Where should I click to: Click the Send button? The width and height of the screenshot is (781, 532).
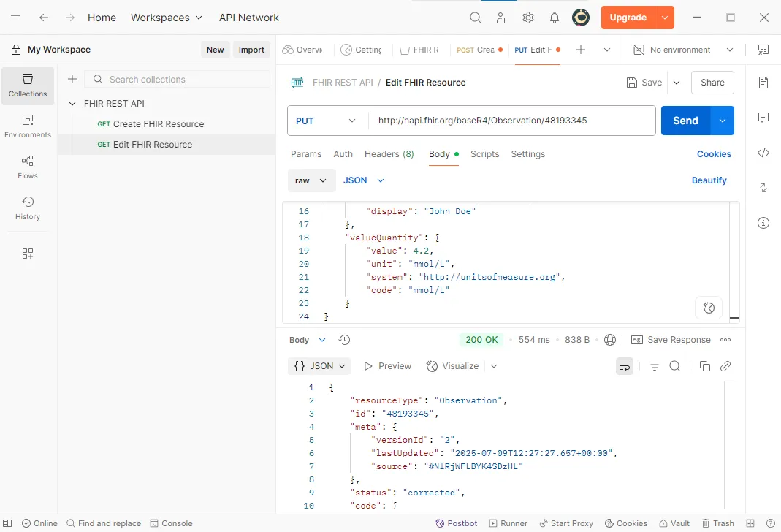[685, 121]
